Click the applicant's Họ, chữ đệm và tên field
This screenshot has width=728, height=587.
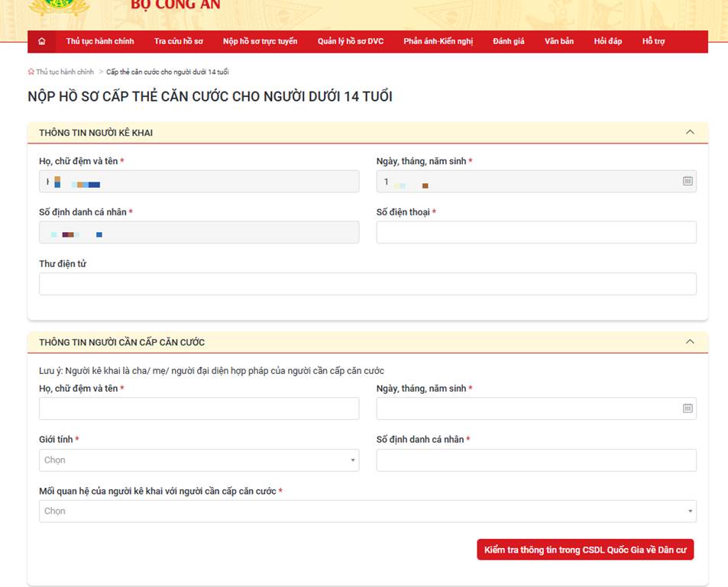coord(199,408)
